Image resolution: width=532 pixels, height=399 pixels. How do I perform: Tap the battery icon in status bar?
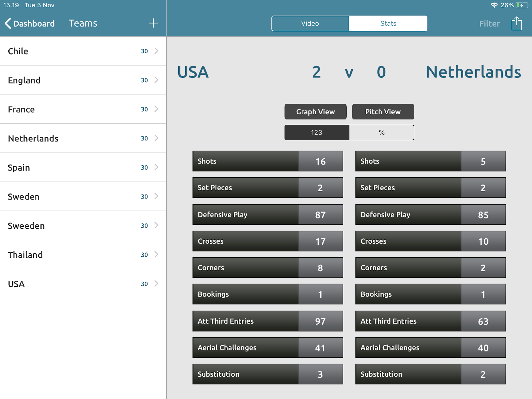pyautogui.click(x=522, y=5)
